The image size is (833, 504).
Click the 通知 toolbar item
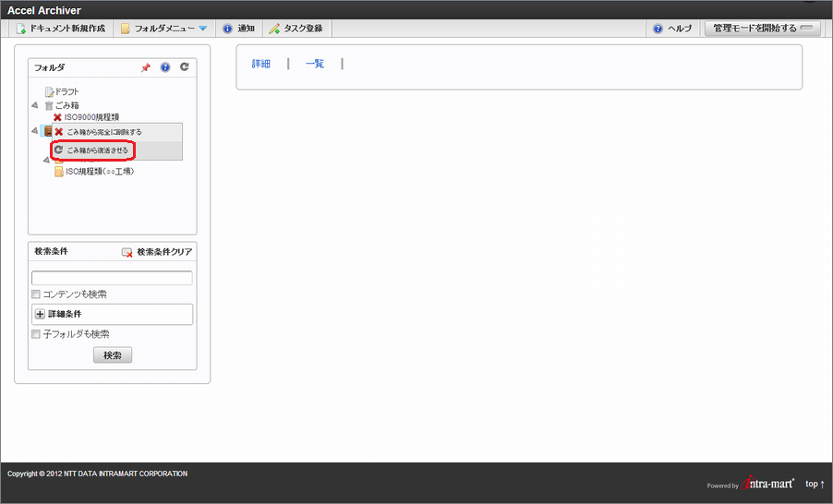(x=238, y=29)
